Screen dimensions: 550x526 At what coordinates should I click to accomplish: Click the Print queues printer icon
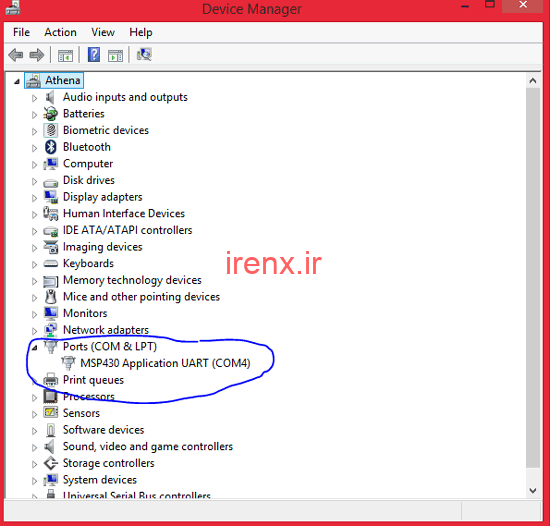click(51, 380)
